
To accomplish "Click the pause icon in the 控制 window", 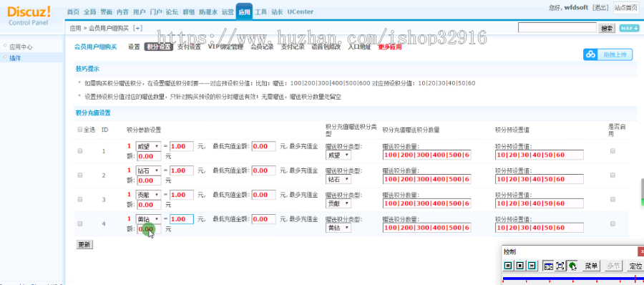I will click(508, 266).
